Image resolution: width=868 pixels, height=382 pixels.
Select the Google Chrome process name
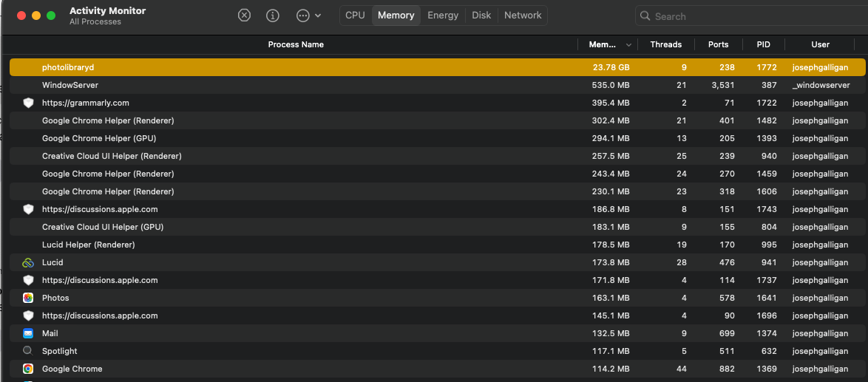coord(72,369)
